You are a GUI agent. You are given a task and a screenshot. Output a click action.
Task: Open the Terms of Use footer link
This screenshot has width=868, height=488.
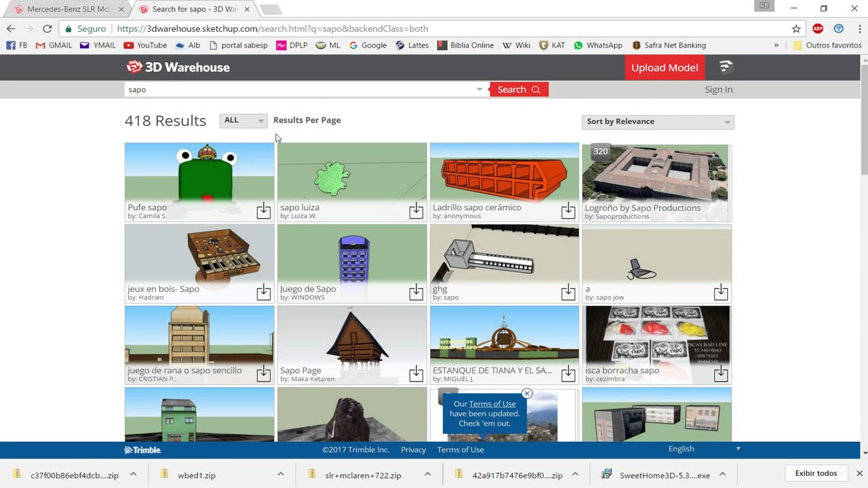click(x=460, y=450)
